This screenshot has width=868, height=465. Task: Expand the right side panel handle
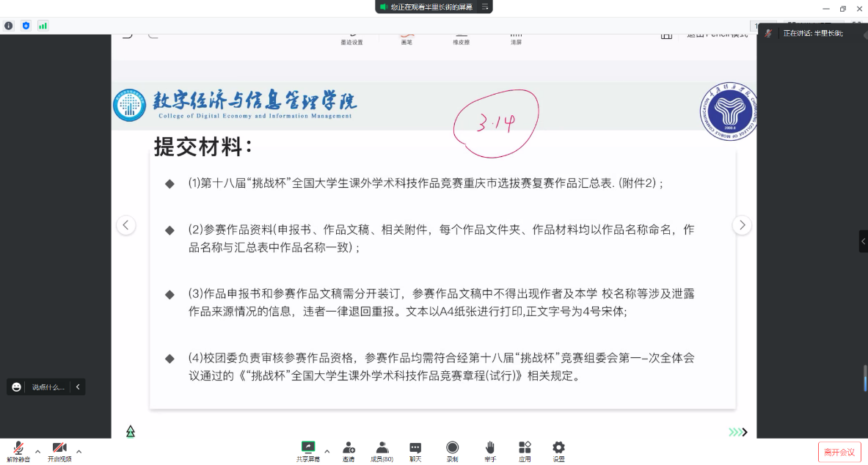point(864,241)
